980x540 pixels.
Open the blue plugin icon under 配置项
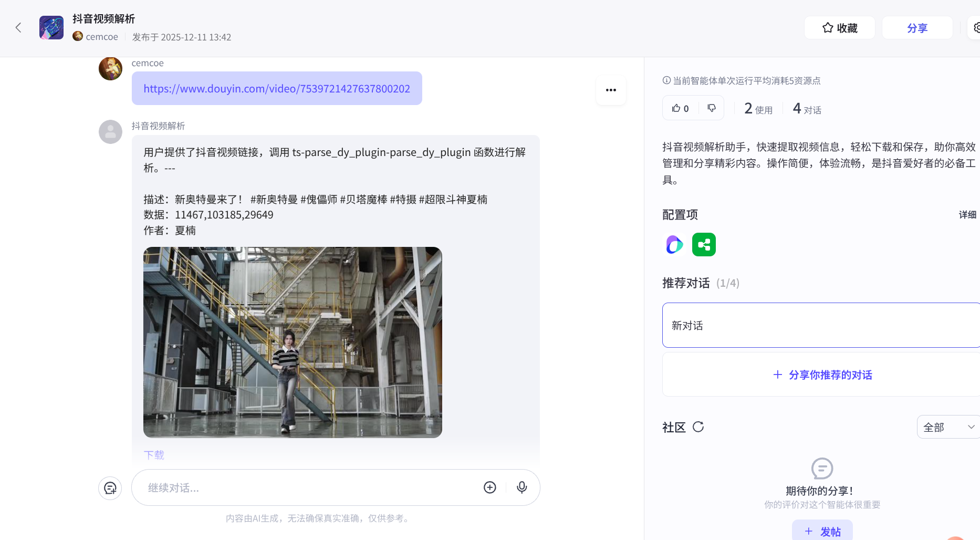pyautogui.click(x=674, y=244)
